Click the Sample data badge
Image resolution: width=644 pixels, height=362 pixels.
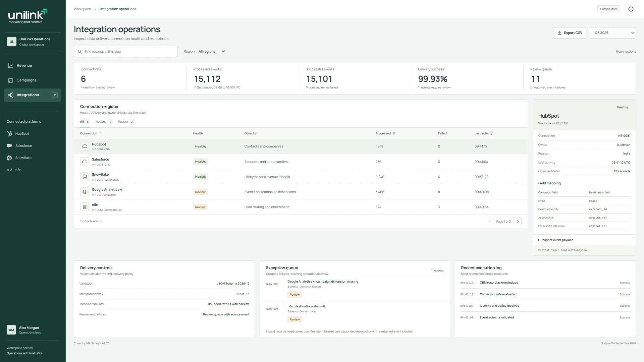click(608, 9)
